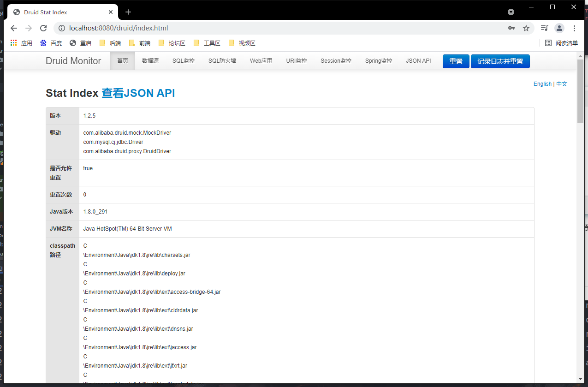588x387 pixels.
Task: Select com.alibaba.druid.proxy.DruidDriver text
Action: click(127, 151)
